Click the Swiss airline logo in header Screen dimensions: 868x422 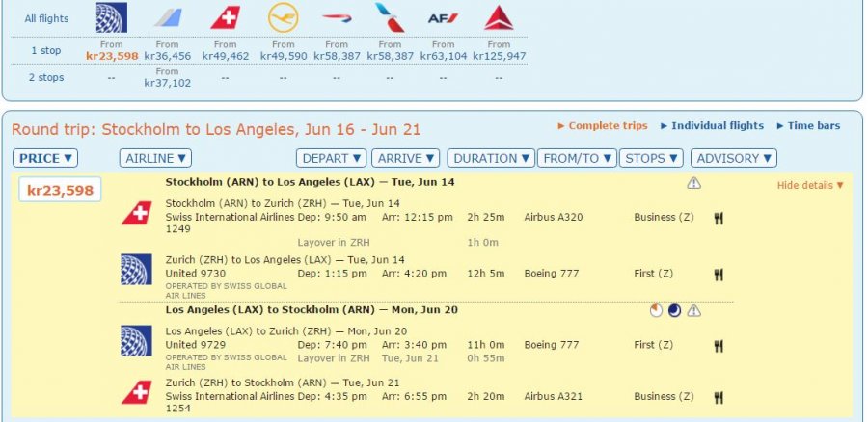tap(226, 18)
